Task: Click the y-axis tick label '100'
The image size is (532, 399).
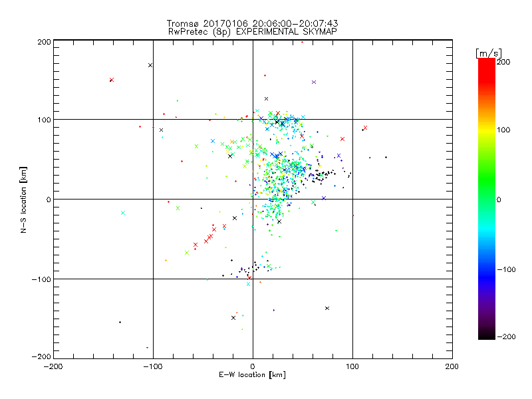Action: [44, 120]
